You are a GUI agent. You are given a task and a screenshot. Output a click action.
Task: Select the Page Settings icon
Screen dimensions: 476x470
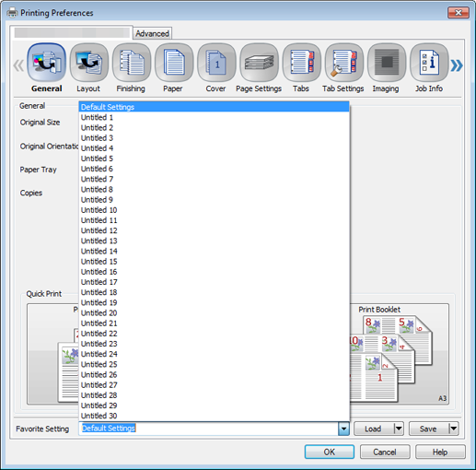tap(259, 63)
